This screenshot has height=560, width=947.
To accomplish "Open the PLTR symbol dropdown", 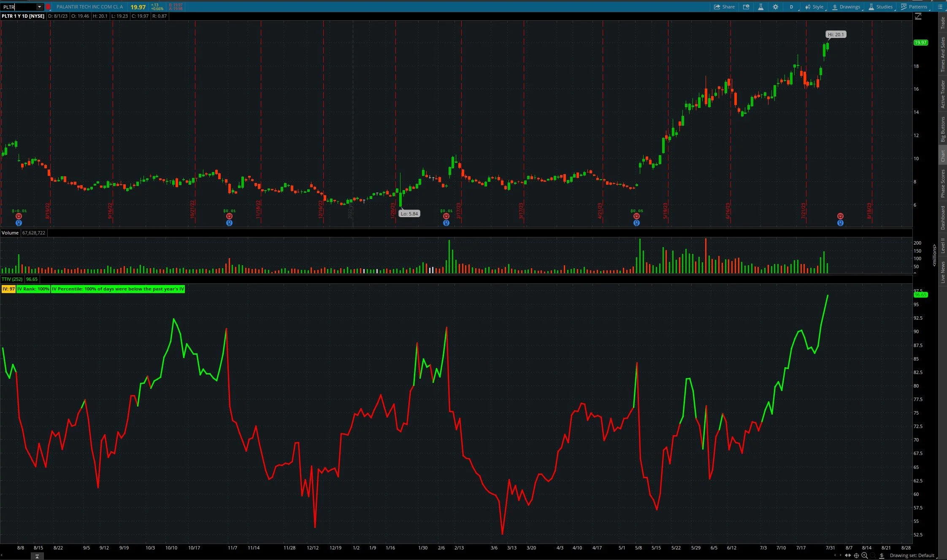I will [40, 7].
